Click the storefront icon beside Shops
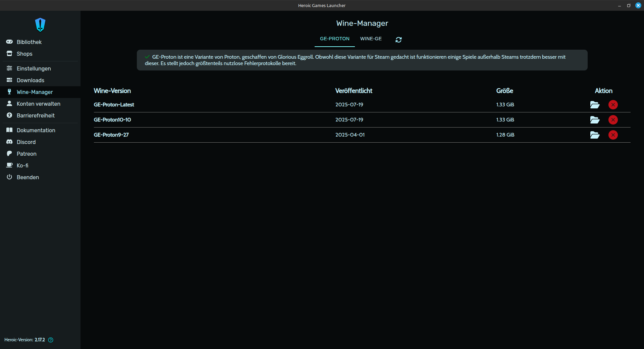Screen dimensions: 644x349 (9, 53)
